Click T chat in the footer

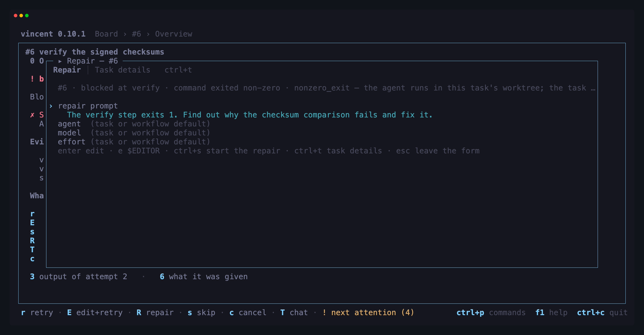(294, 312)
